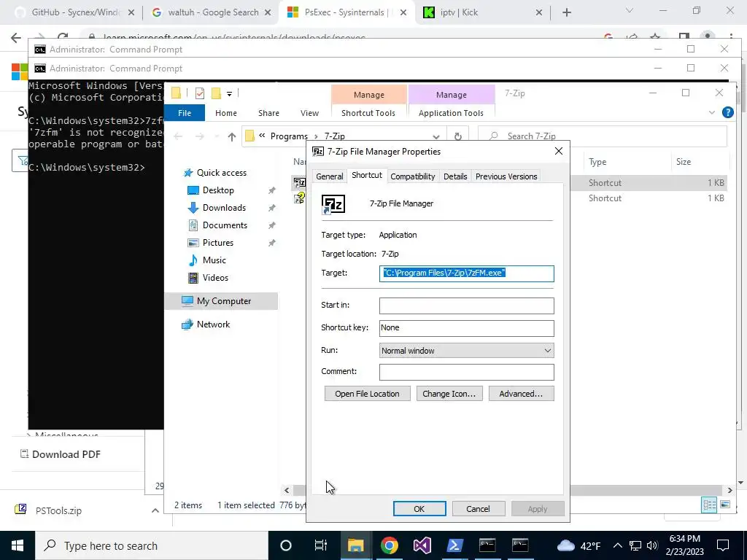Click the Download PDF link
This screenshot has height=560, width=747.
pyautogui.click(x=61, y=454)
